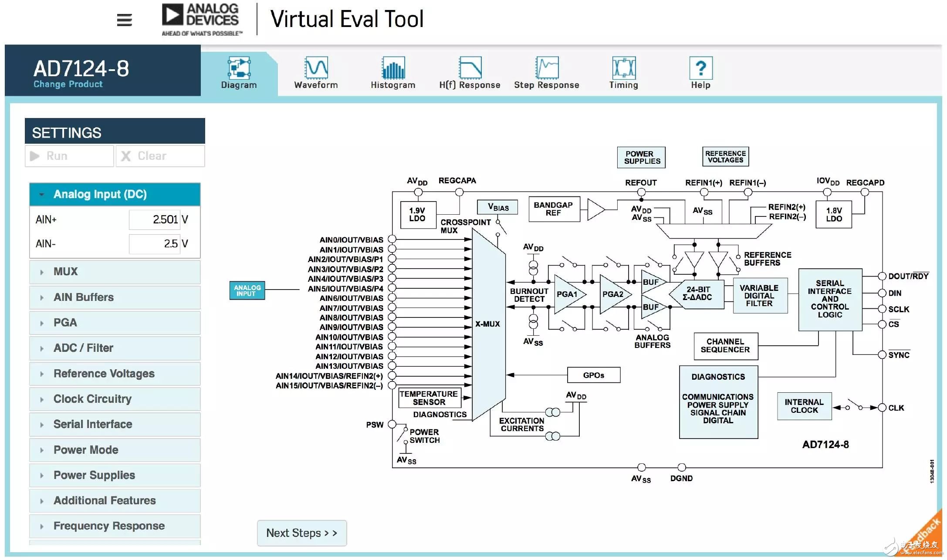Click the Run button

(x=69, y=156)
